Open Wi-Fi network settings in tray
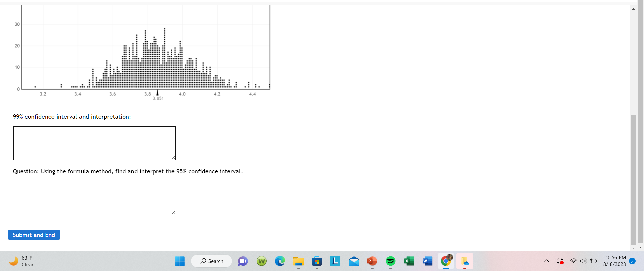This screenshot has width=644, height=271. [x=574, y=261]
